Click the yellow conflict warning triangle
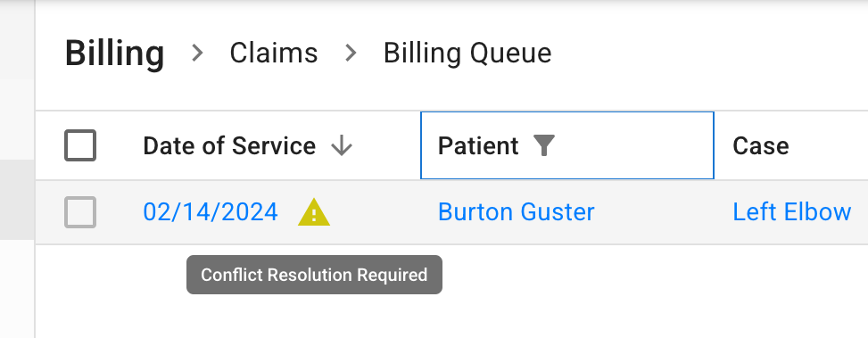Image resolution: width=868 pixels, height=338 pixels. click(x=314, y=212)
